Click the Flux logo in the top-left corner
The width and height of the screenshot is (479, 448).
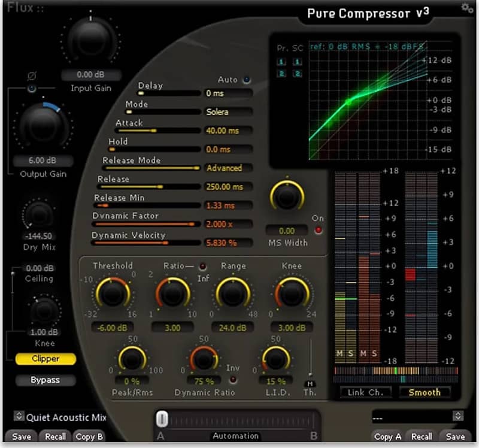pos(19,8)
